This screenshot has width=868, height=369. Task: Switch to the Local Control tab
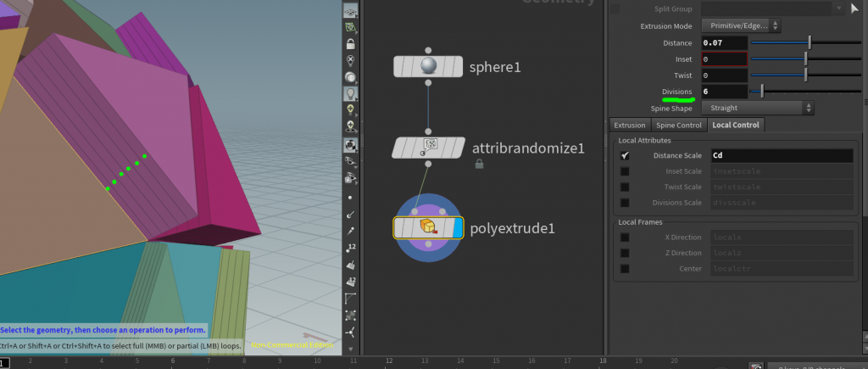[736, 126]
